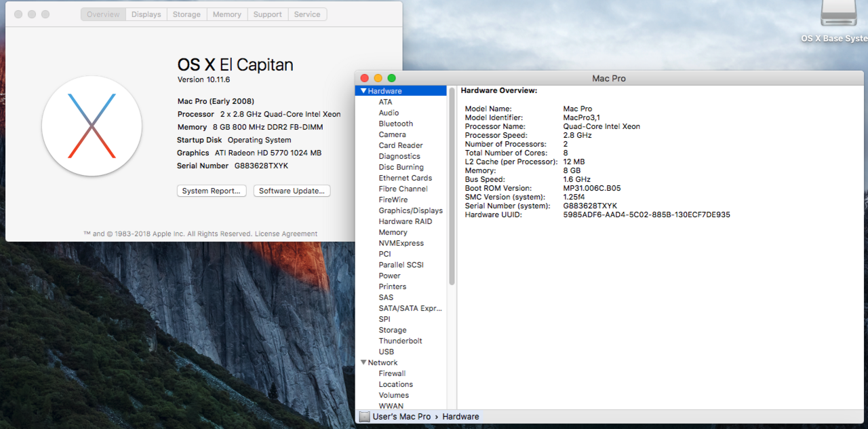Click the System Report button
Screen dimensions: 868x429
coord(212,191)
